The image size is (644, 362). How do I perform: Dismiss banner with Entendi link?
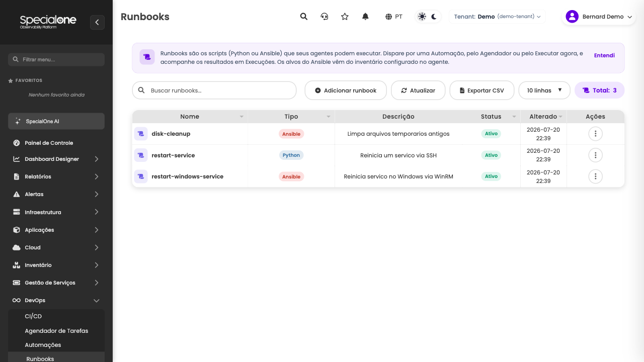coord(604,55)
